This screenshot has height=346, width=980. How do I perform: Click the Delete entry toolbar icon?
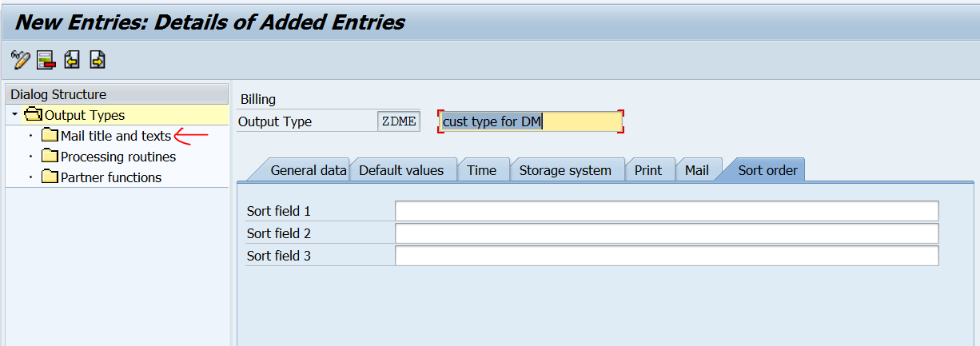46,60
